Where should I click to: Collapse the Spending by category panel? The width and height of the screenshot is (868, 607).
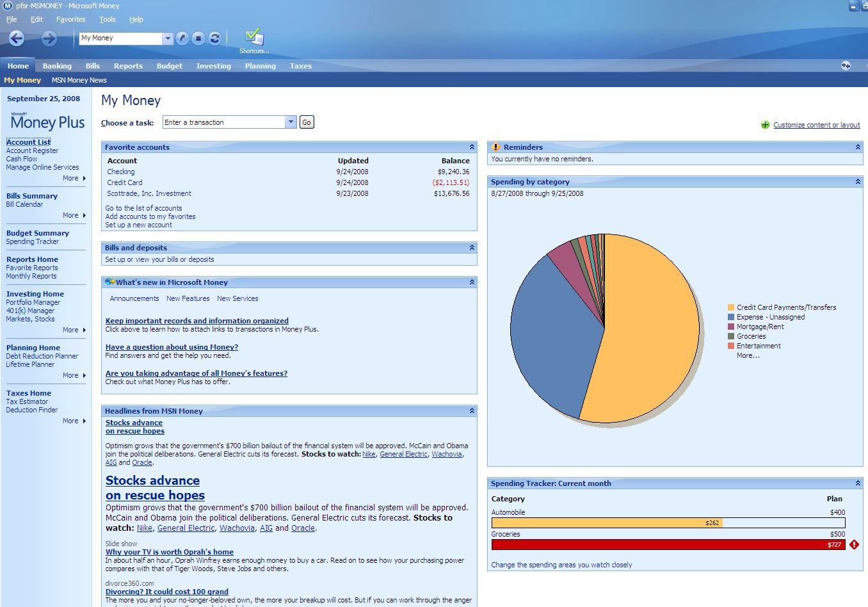(858, 182)
